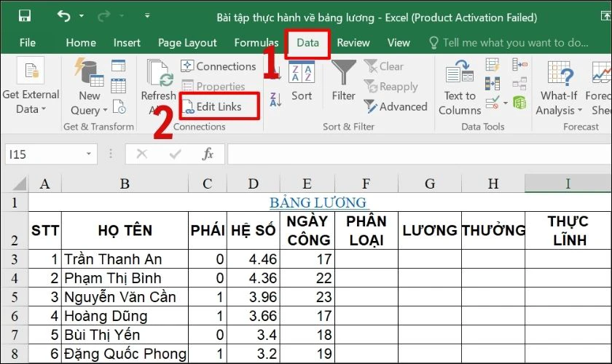Open the Name Box dropdown arrow
Image resolution: width=612 pixels, height=364 pixels.
click(89, 154)
